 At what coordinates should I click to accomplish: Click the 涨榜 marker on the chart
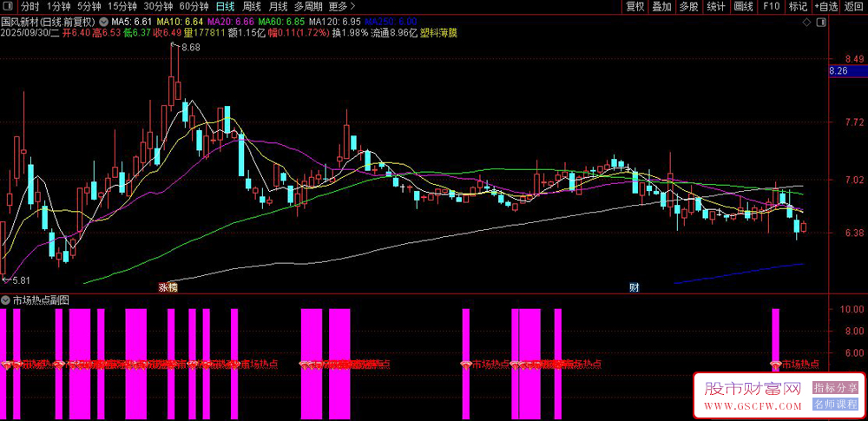coord(168,287)
